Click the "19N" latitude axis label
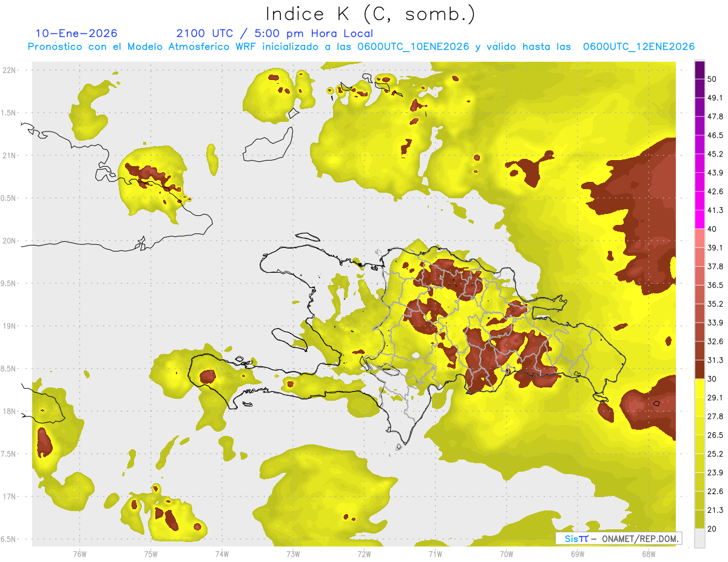728x562 pixels. tap(9, 326)
